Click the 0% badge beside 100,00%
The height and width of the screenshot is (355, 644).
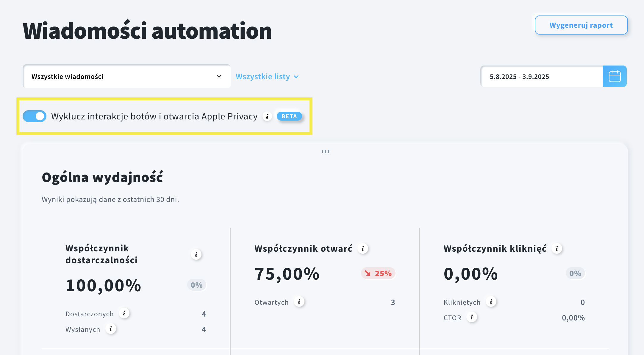197,285
